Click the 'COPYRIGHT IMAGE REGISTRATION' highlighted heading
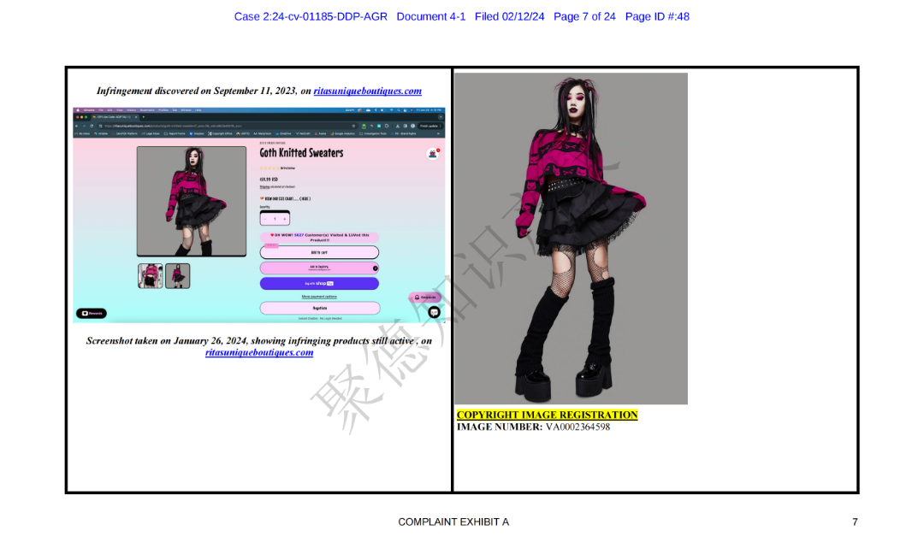 547,415
